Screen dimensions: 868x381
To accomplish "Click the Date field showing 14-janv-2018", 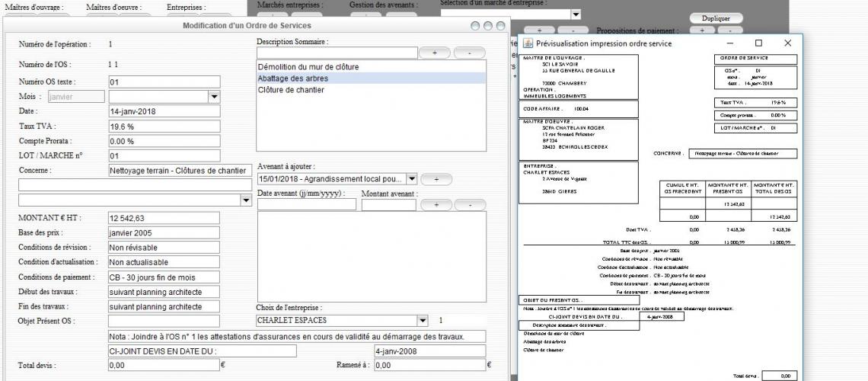I will coord(164,111).
